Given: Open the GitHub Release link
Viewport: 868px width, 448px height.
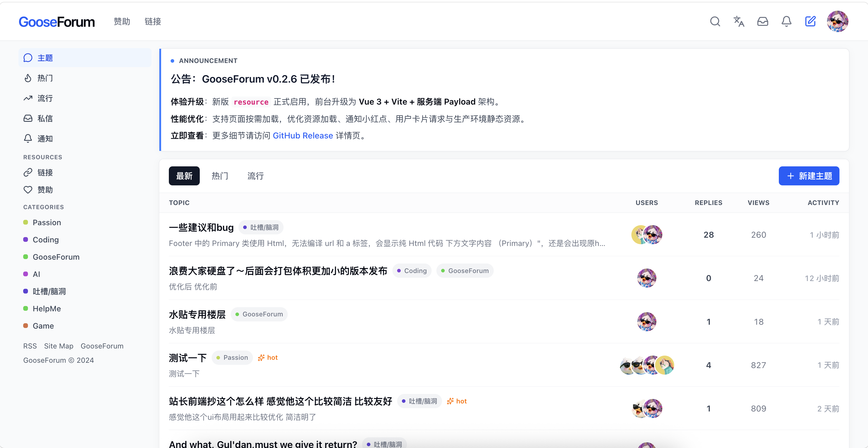Looking at the screenshot, I should (303, 135).
